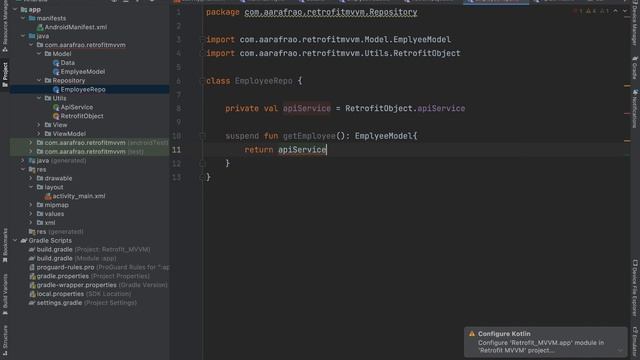Select EmployeeRepo in project tree
Viewport: 640px width, 360px height.
coord(83,89)
